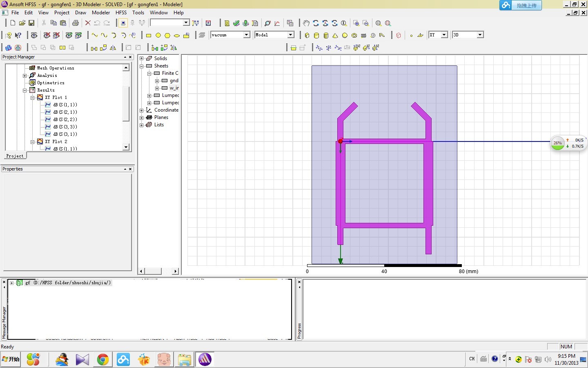Click the Project Manager scrollbar down arrow

[126, 147]
